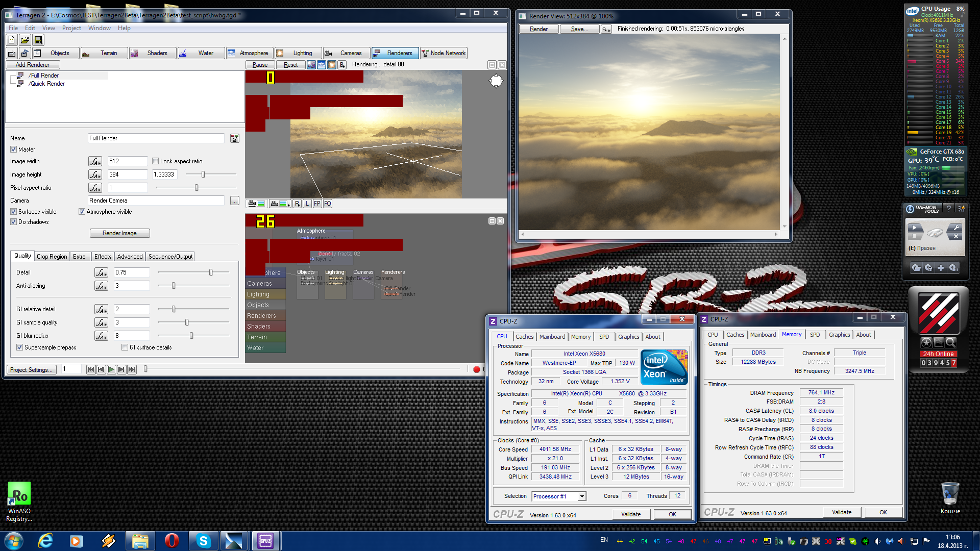Viewport: 980px width, 551px height.
Task: Open the Atmosphere section
Action: (250, 53)
